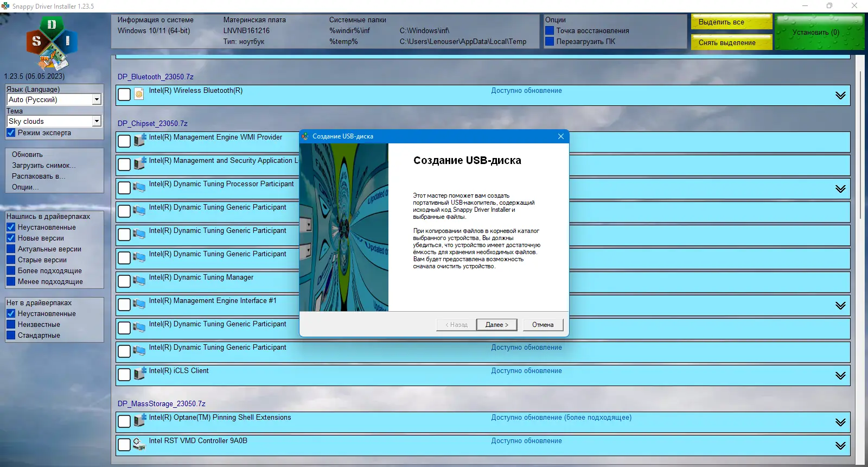Viewport: 868px width, 467px height.
Task: Click Доступно обновление on the iCLS Client row
Action: pyautogui.click(x=526, y=371)
